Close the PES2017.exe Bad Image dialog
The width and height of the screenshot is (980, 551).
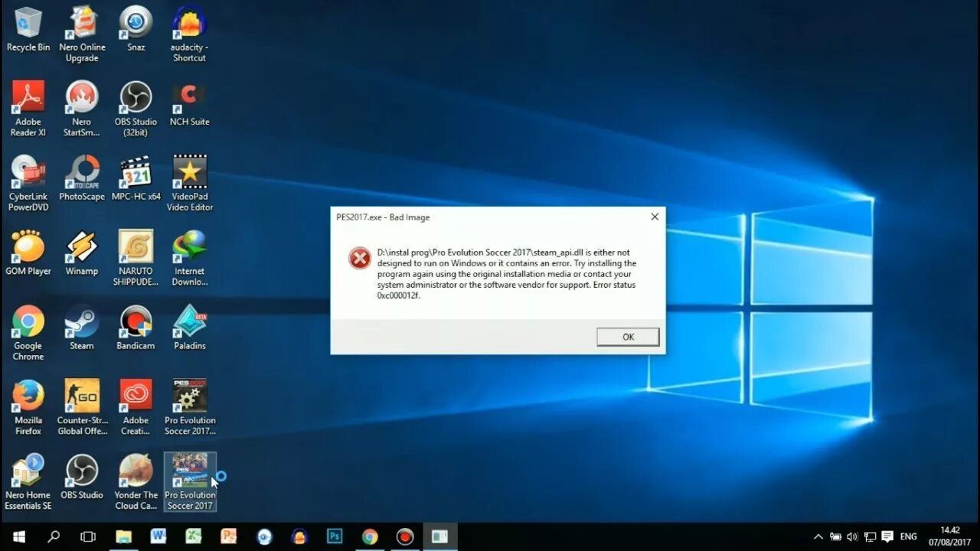pyautogui.click(x=655, y=217)
